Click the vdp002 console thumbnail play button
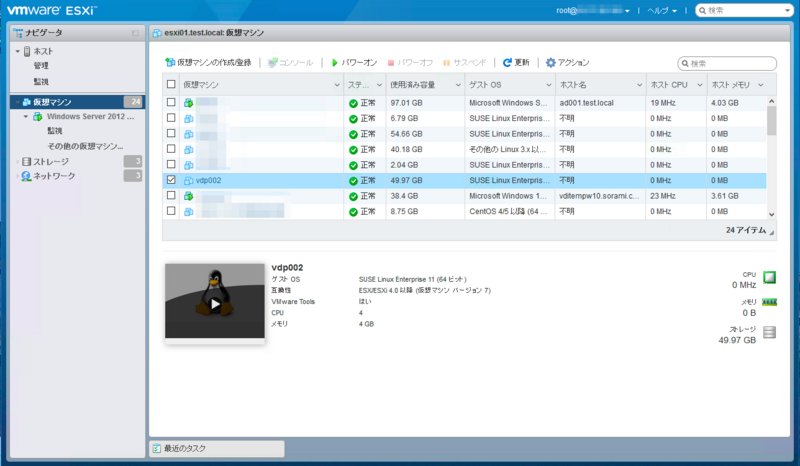This screenshot has height=466, width=800. pyautogui.click(x=215, y=304)
